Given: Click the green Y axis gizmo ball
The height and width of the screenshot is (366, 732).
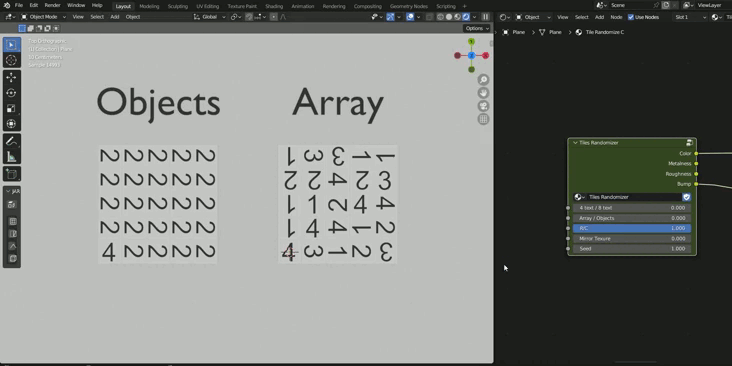Looking at the screenshot, I should [x=471, y=42].
